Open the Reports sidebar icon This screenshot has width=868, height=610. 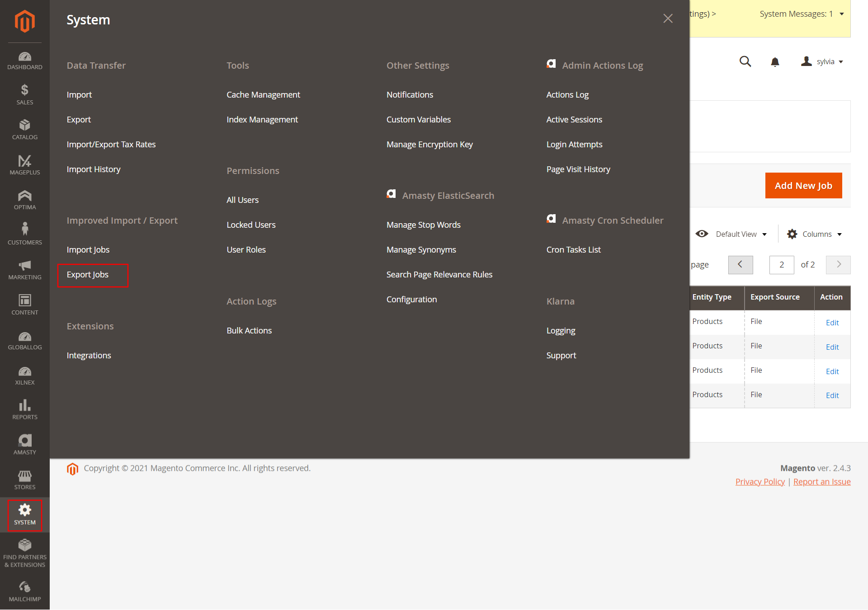pos(24,410)
